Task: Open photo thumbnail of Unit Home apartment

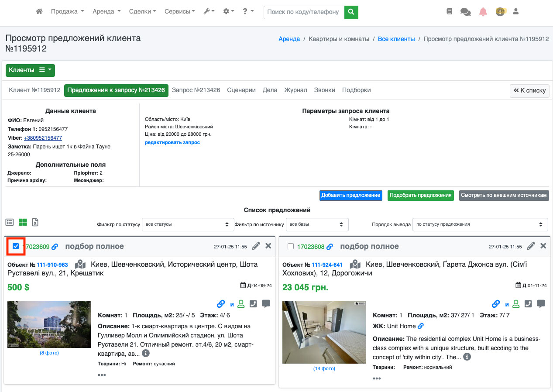Action: (x=324, y=332)
